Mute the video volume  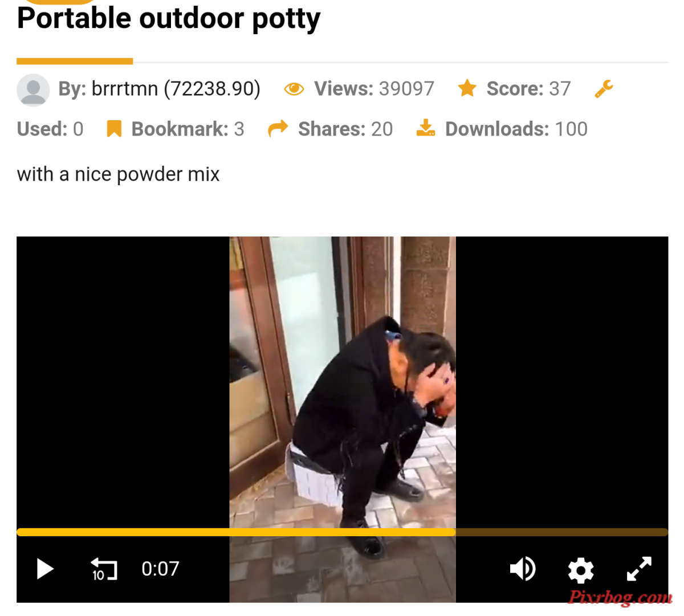(x=523, y=569)
